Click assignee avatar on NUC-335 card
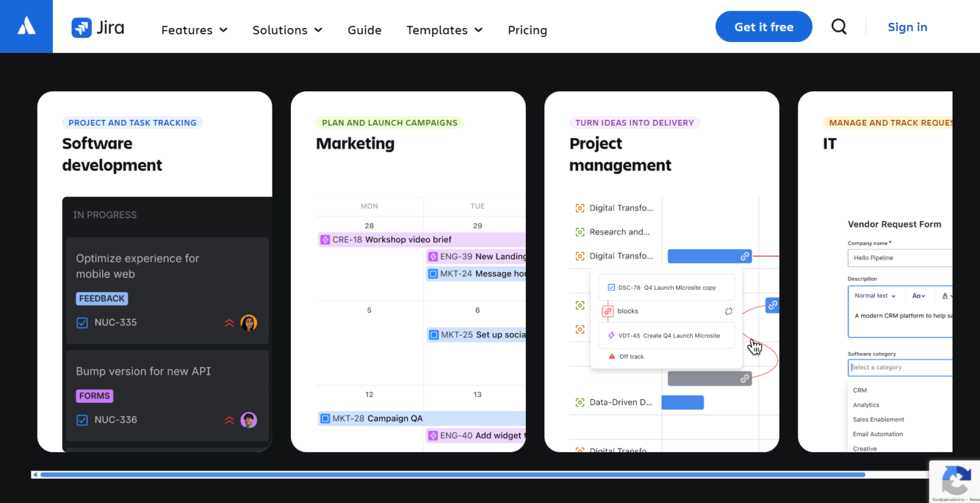The height and width of the screenshot is (503, 980). (x=249, y=323)
